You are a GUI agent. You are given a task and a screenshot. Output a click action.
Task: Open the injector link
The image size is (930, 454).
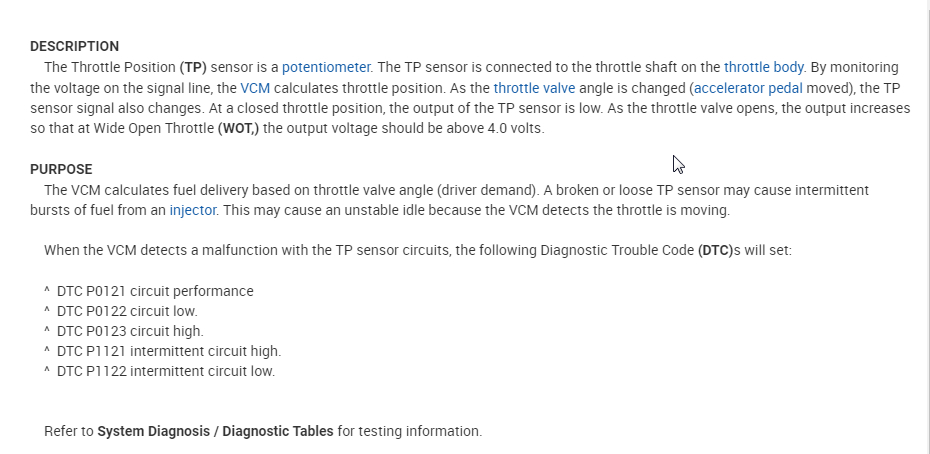(193, 210)
